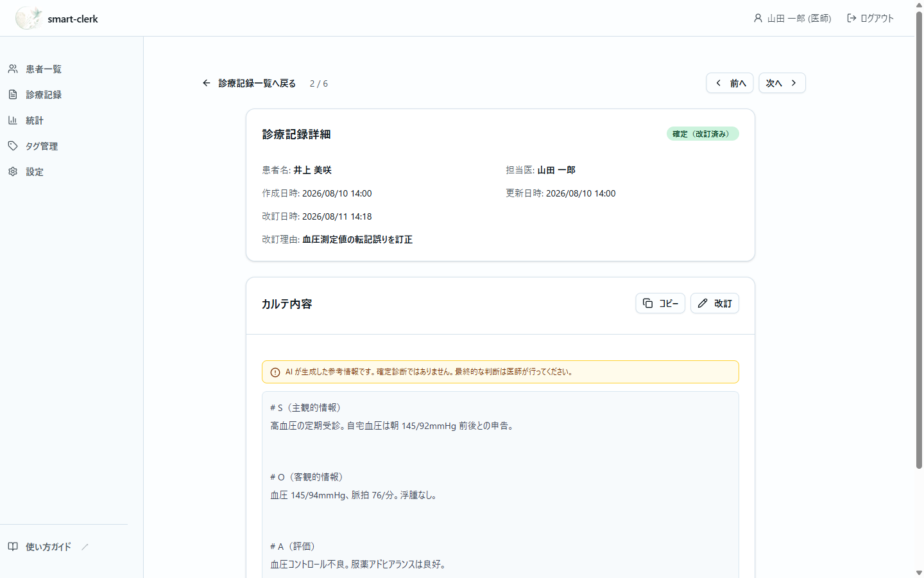924x578 pixels.
Task: Click the 患者一覧 people icon
Action: point(13,69)
